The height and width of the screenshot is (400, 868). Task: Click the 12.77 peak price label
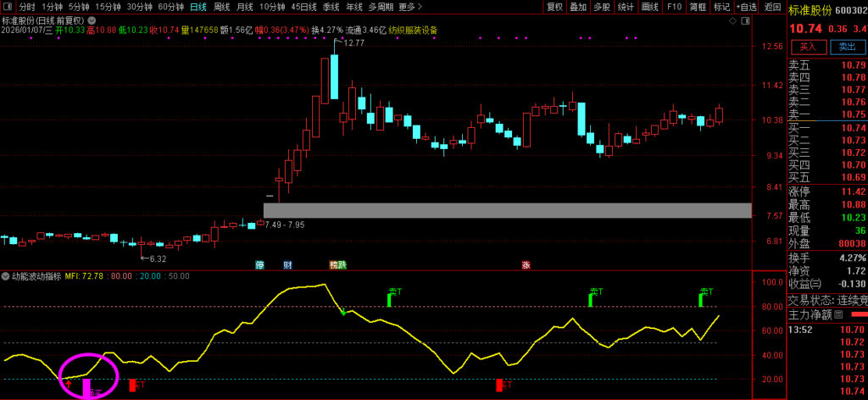coord(353,42)
